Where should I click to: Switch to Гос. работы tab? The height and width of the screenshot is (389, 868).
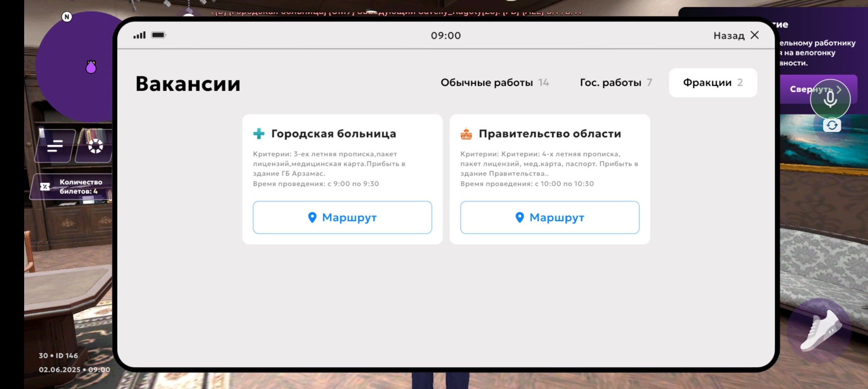(616, 83)
